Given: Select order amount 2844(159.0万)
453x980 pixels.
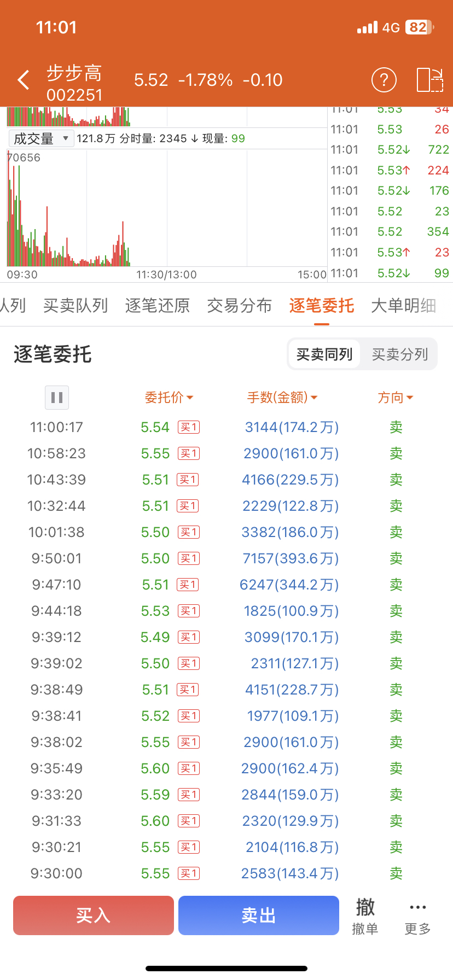Looking at the screenshot, I should coord(291,795).
